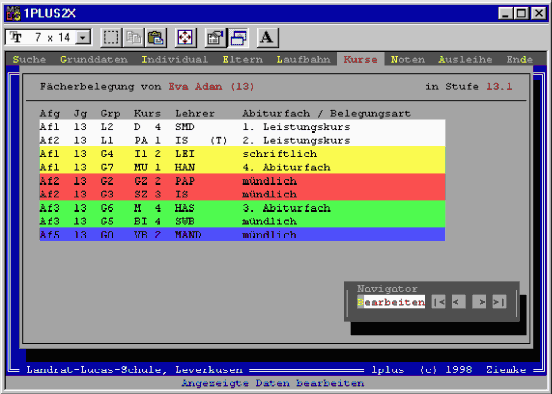Click 'Landrat-Lucas-Schule, Leverkusen' footer text
The width and height of the screenshot is (552, 394).
[134, 370]
